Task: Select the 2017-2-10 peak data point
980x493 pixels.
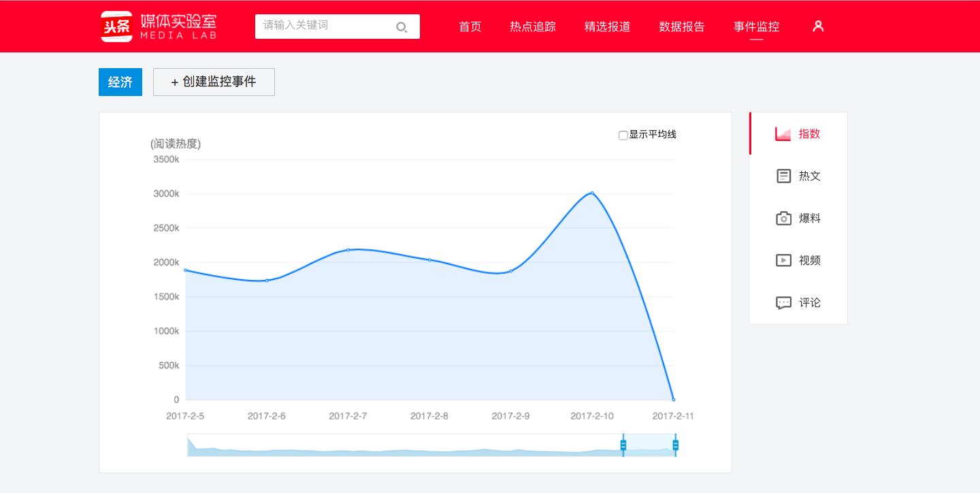Action: point(591,193)
